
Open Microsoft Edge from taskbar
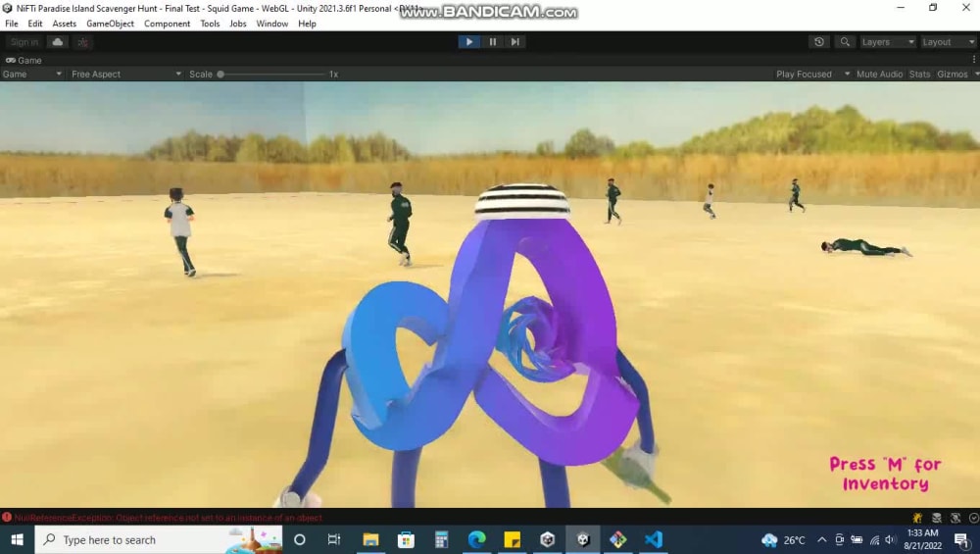click(x=476, y=539)
